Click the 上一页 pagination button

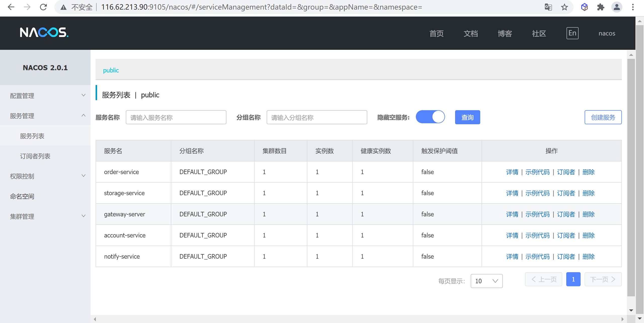click(x=544, y=279)
